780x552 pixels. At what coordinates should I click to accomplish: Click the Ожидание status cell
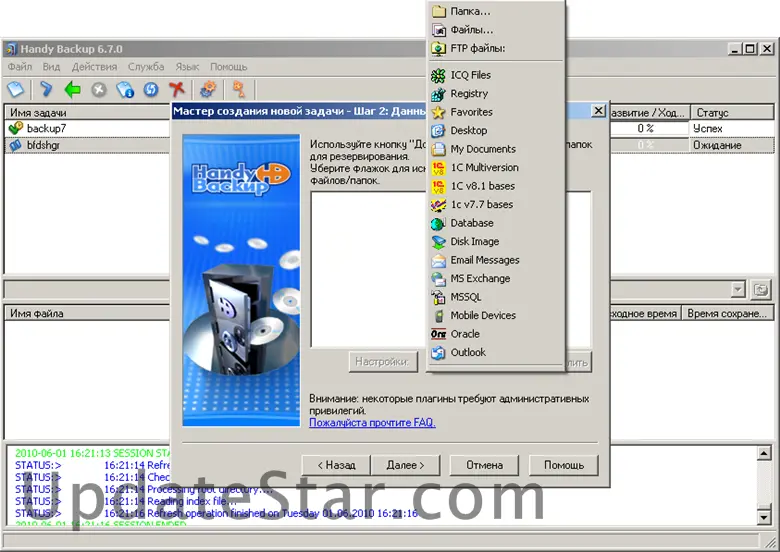point(732,145)
